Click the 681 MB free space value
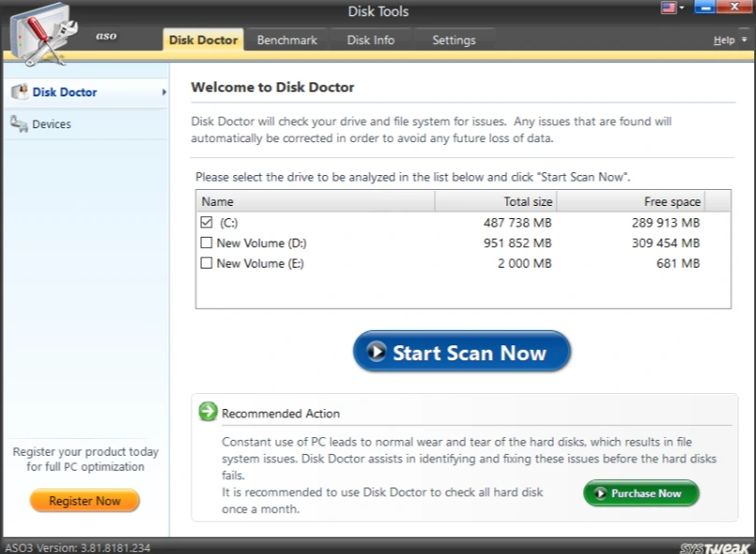Viewport: 756px width, 554px height. (678, 263)
